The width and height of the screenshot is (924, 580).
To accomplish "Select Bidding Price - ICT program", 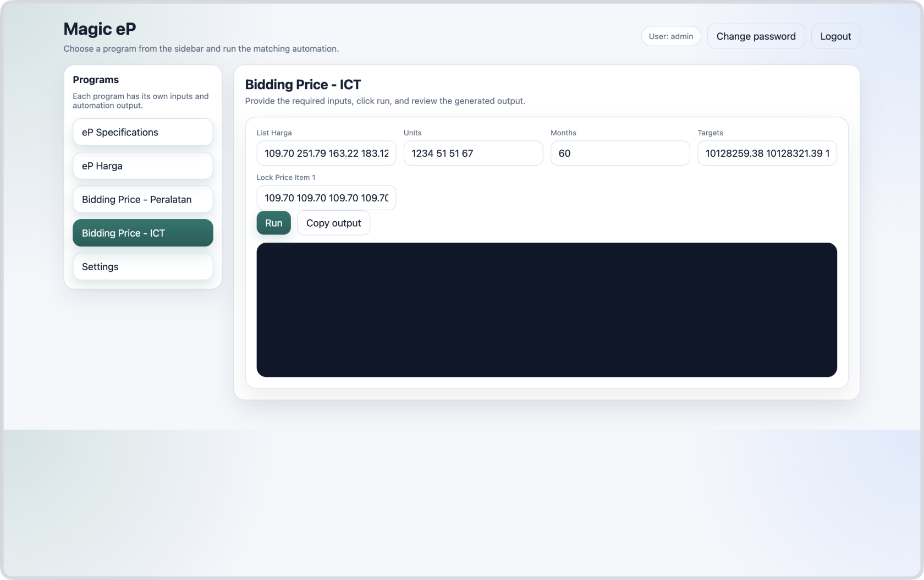I will click(x=142, y=233).
